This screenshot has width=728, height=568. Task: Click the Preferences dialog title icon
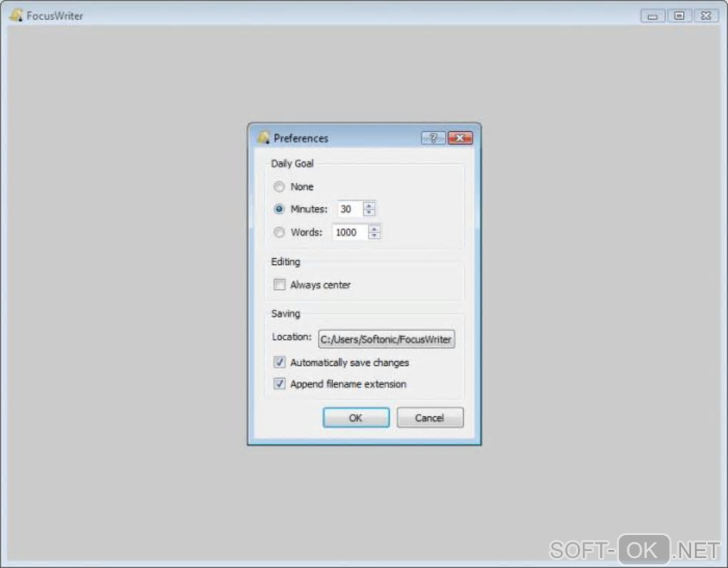click(x=263, y=138)
